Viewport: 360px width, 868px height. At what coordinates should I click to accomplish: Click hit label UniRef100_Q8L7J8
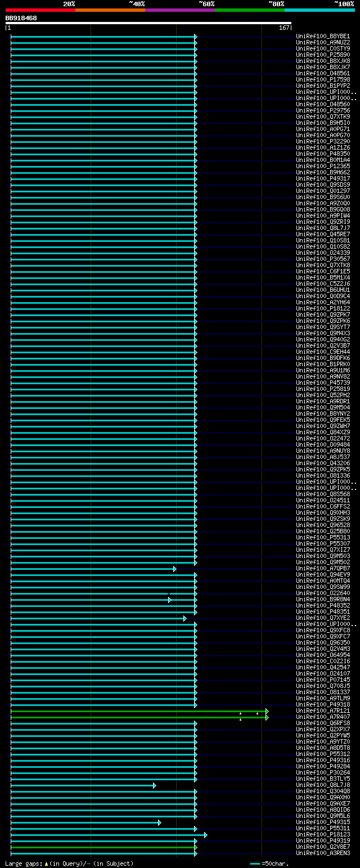click(323, 785)
